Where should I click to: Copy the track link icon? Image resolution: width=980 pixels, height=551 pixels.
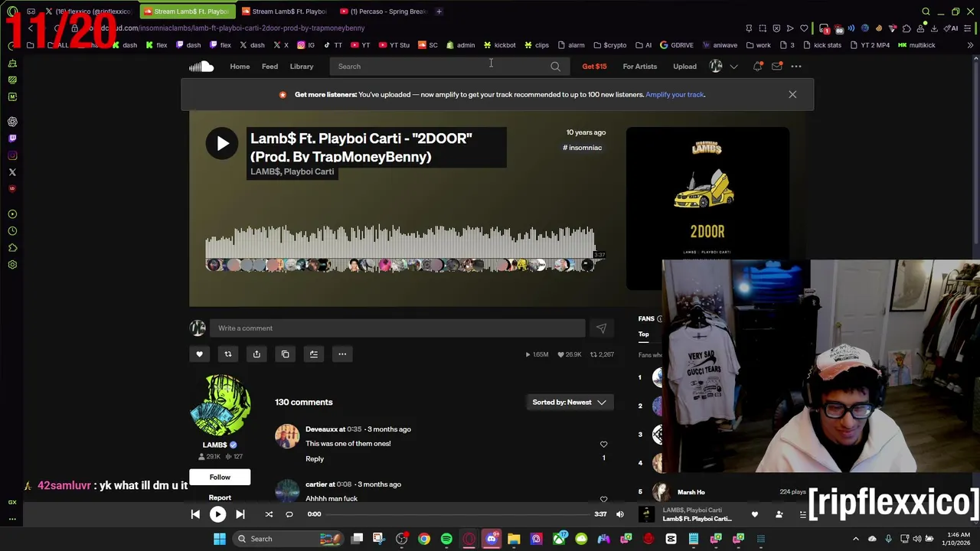point(285,354)
